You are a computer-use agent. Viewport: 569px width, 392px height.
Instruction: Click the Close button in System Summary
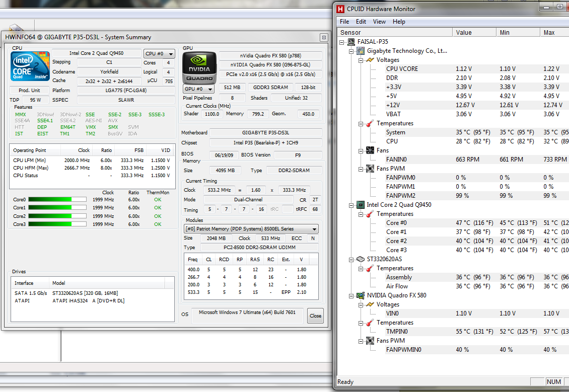coord(315,316)
